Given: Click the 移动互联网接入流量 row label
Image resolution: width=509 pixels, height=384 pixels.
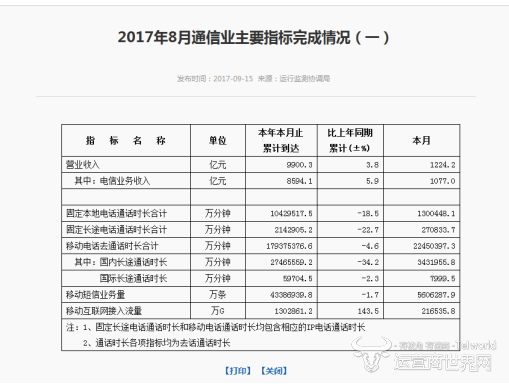Looking at the screenshot, I should 104,311.
